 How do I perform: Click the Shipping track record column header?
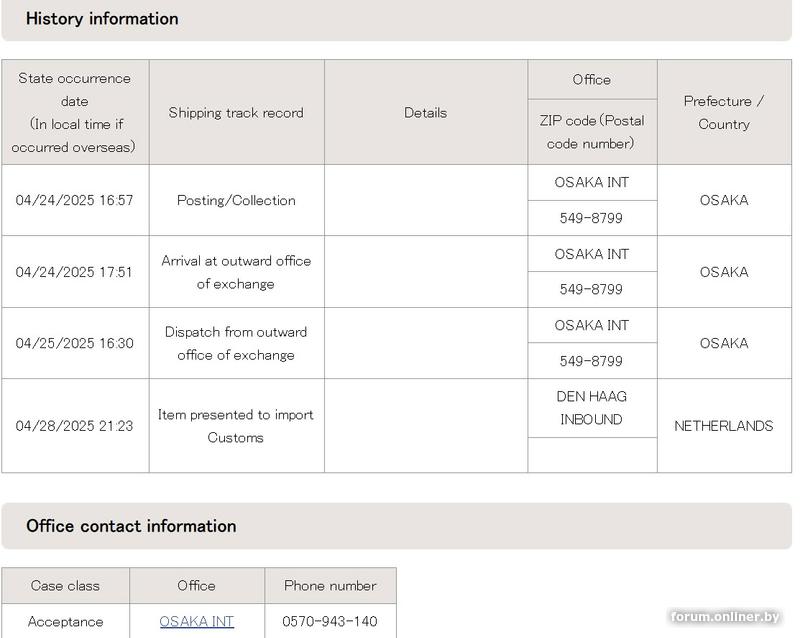pyautogui.click(x=236, y=112)
